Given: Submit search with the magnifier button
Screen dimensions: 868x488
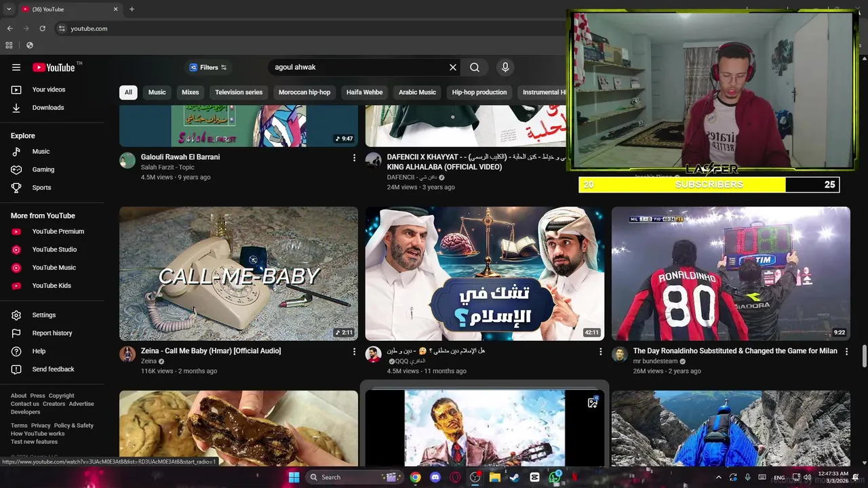Looking at the screenshot, I should [475, 67].
